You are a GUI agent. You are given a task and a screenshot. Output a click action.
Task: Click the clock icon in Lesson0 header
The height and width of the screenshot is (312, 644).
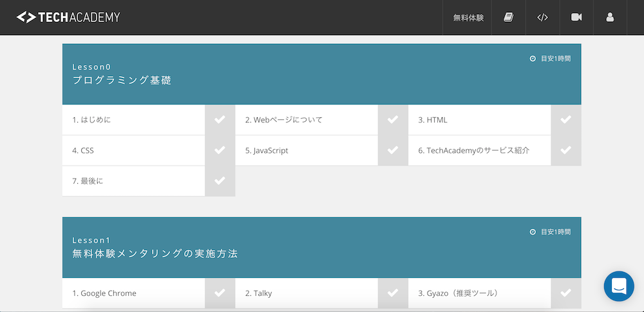coord(533,59)
